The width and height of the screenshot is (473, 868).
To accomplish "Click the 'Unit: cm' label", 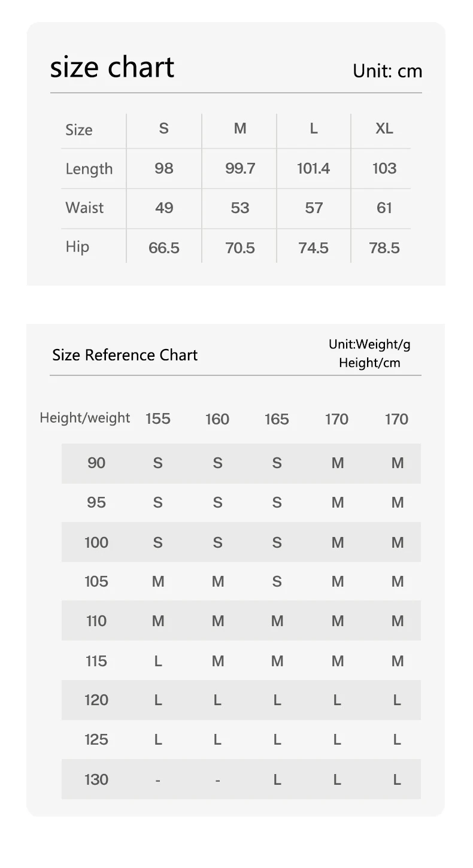I will pos(387,71).
